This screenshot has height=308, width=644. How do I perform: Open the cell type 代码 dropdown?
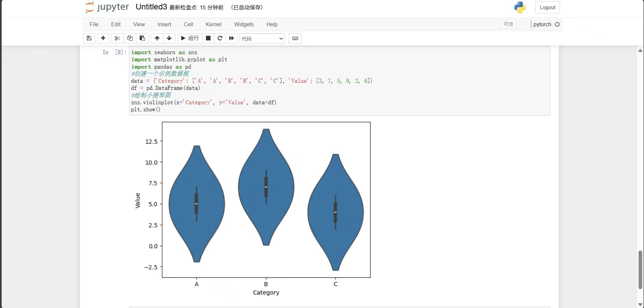tap(262, 39)
